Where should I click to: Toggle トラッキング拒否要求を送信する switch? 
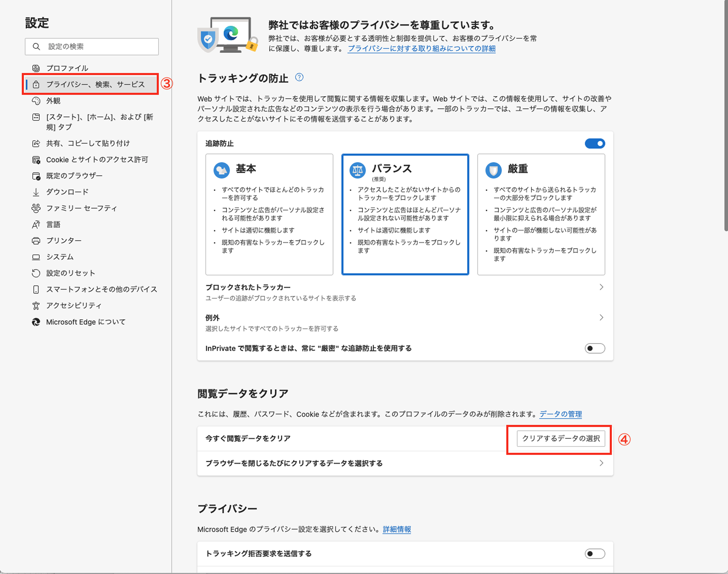(x=595, y=553)
